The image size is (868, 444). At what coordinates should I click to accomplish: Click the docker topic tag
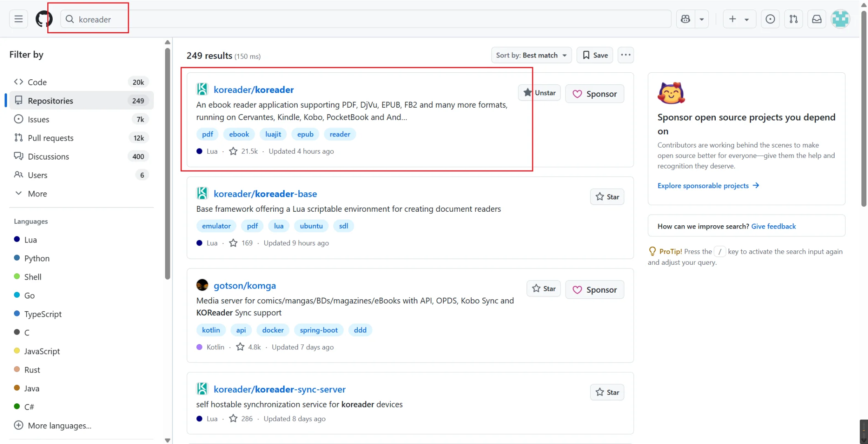(x=273, y=330)
